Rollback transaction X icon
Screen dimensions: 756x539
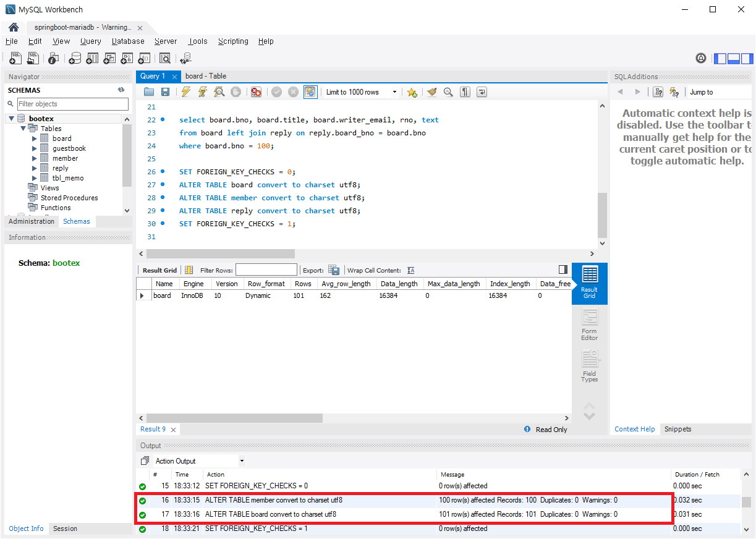pos(293,92)
